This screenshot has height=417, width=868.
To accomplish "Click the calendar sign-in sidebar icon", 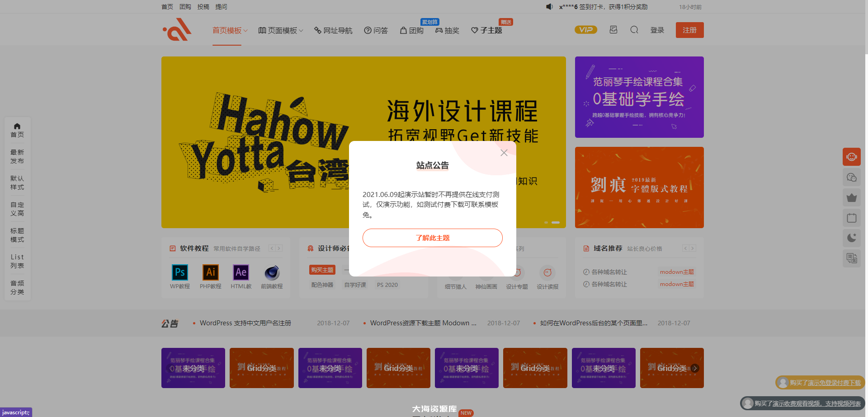I will point(852,218).
